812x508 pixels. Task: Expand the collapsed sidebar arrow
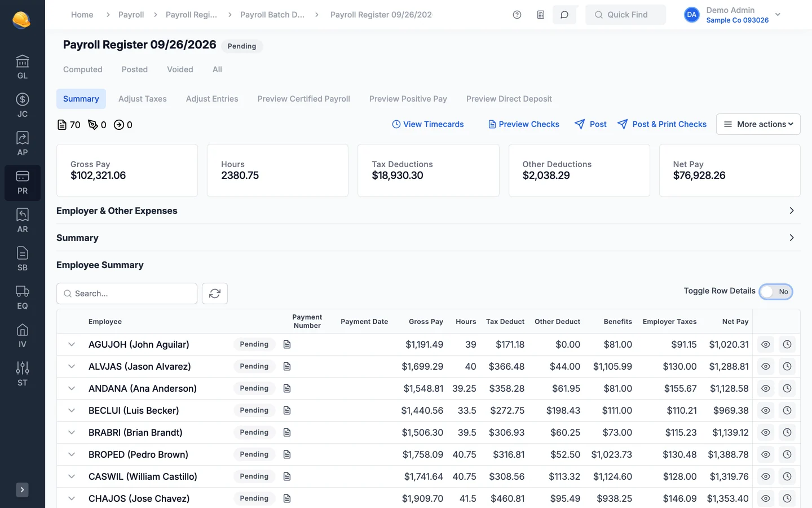(22, 490)
